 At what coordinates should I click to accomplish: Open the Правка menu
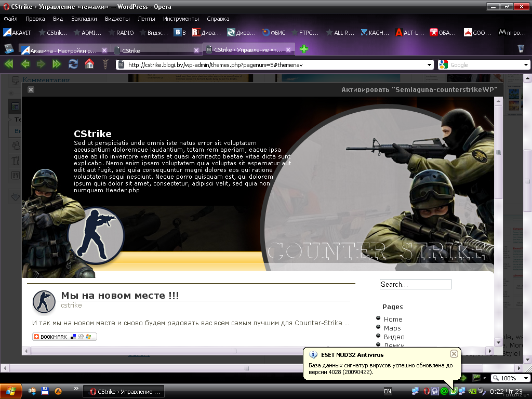point(35,19)
